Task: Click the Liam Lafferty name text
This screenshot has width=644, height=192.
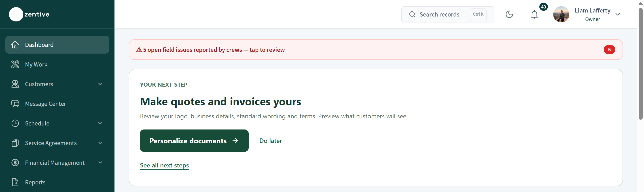Action: coord(592,10)
